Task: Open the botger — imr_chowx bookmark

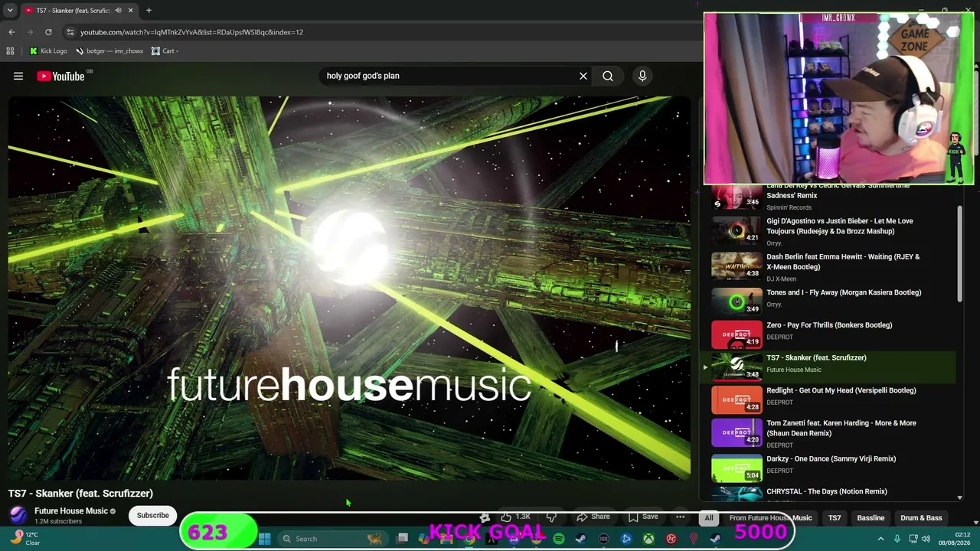Action: point(109,51)
